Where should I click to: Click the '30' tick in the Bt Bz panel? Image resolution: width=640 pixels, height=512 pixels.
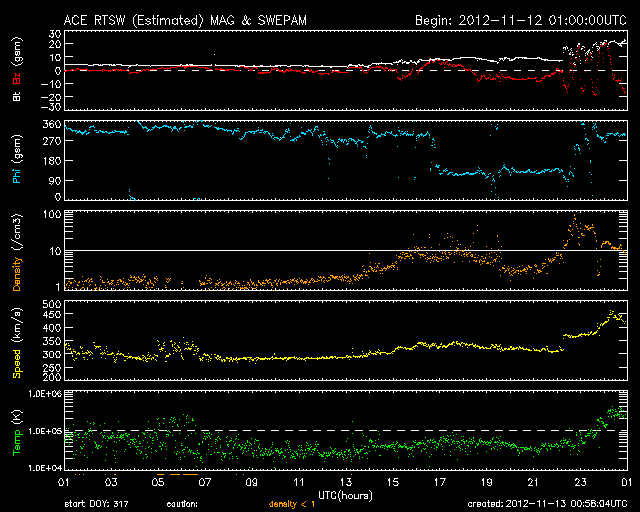tap(55, 34)
